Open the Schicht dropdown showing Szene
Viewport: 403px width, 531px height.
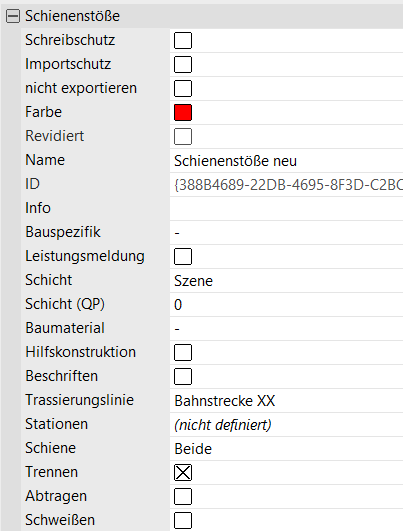[287, 281]
